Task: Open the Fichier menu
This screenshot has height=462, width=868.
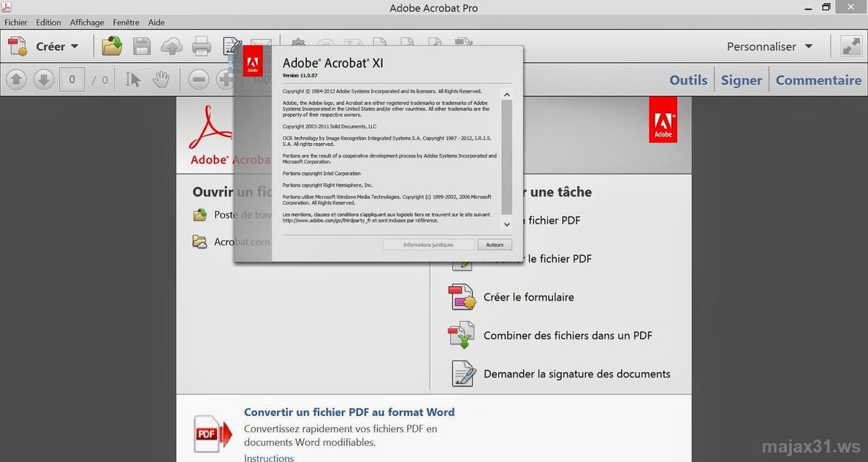Action: point(16,22)
